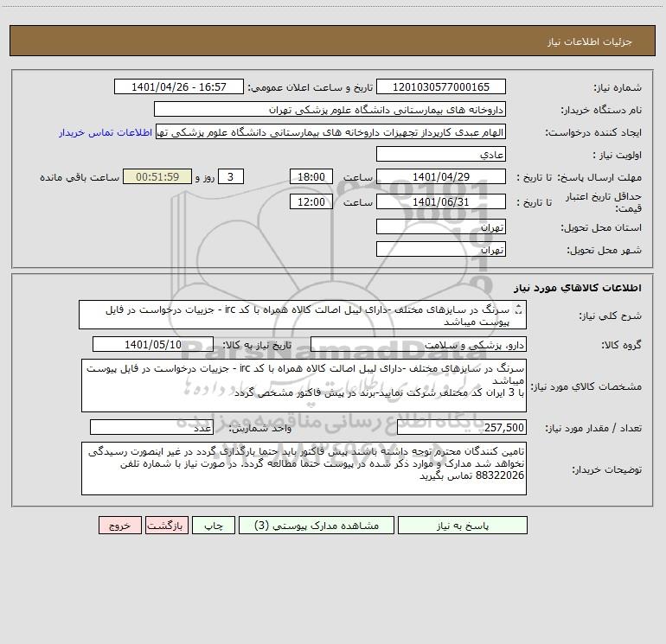Click label اولویت نیاز
Screen dimensions: 666x644
point(618,155)
